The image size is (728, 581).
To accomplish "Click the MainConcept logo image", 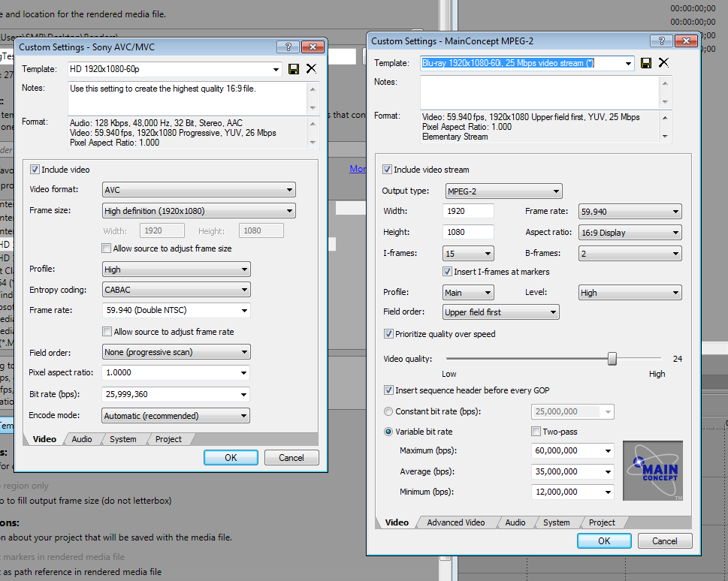I will (x=652, y=471).
